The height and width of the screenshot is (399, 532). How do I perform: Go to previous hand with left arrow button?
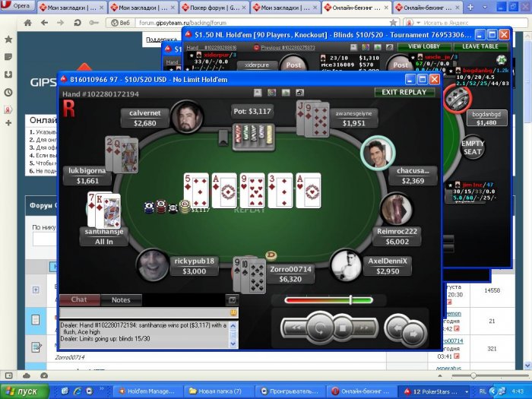(397, 328)
